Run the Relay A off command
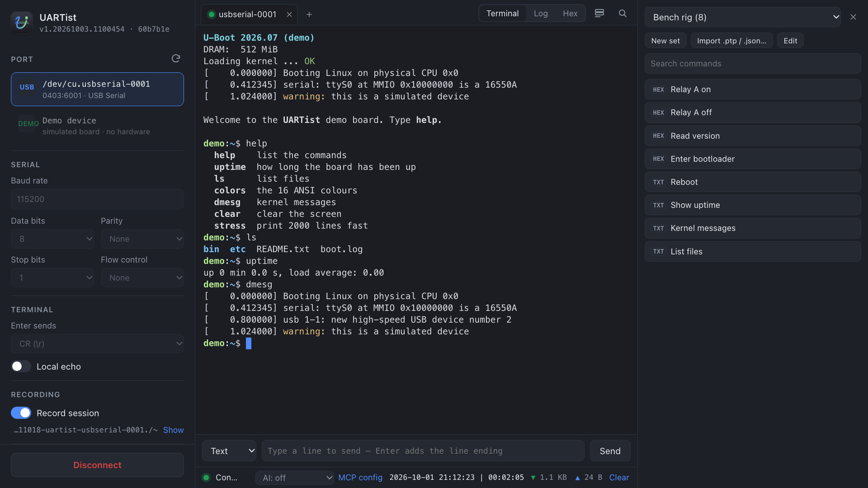The image size is (868, 488). [752, 113]
